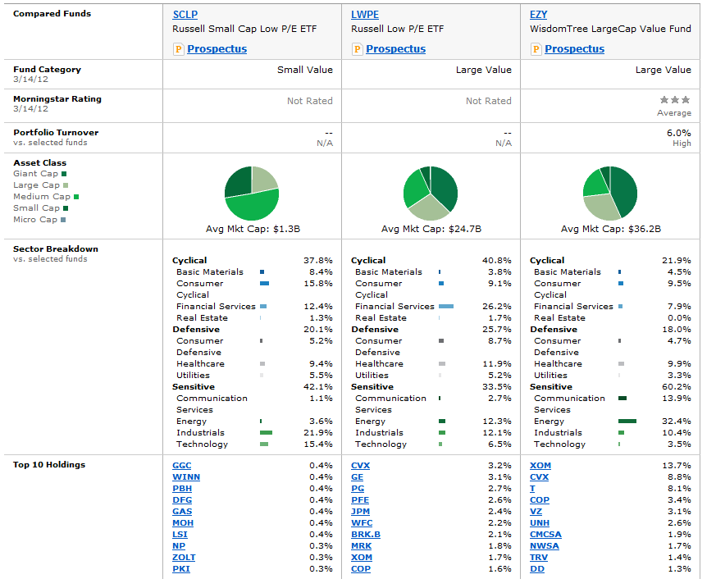Open PKI holding link
Image resolution: width=716 pixels, height=588 pixels.
(181, 569)
